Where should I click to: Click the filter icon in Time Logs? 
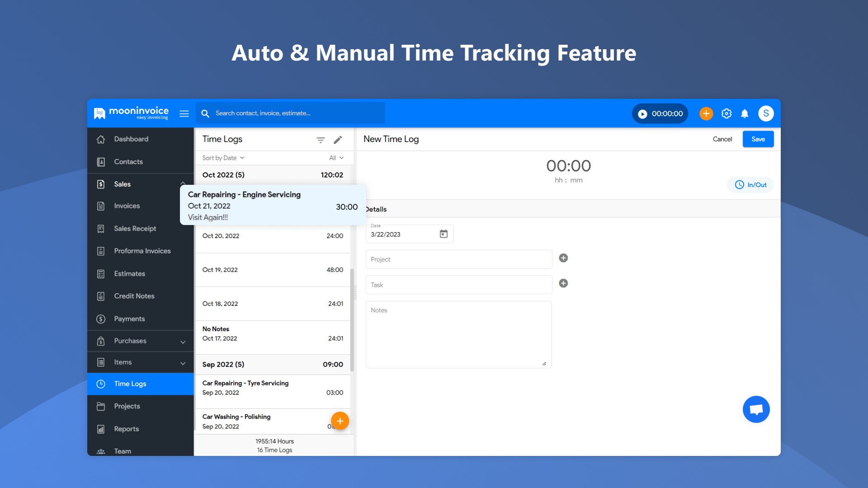pos(321,140)
